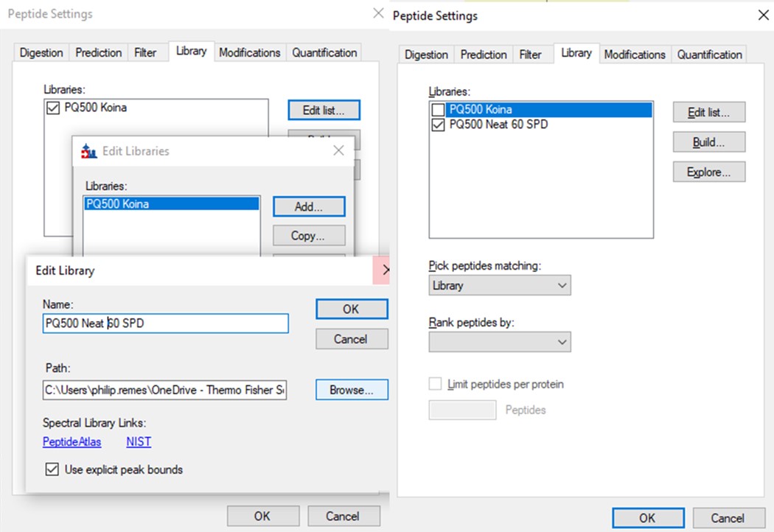Select PQ500 Koina in Edit Libraries list

point(171,204)
